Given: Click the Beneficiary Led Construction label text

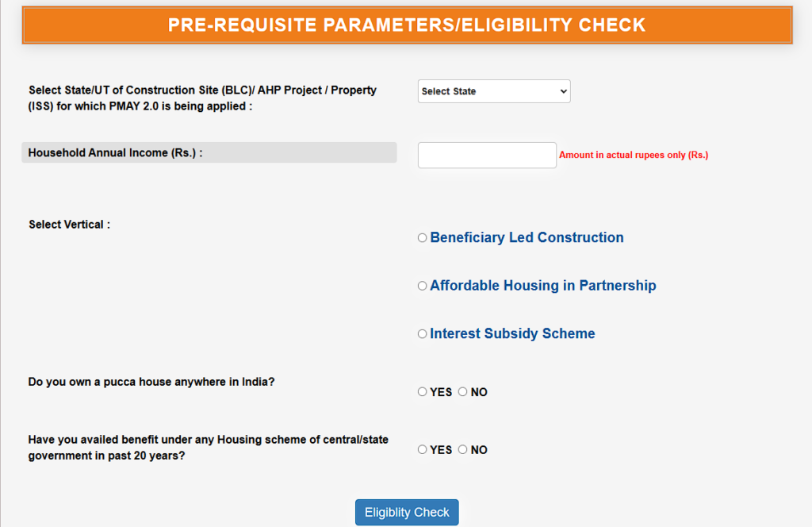Looking at the screenshot, I should click(527, 237).
